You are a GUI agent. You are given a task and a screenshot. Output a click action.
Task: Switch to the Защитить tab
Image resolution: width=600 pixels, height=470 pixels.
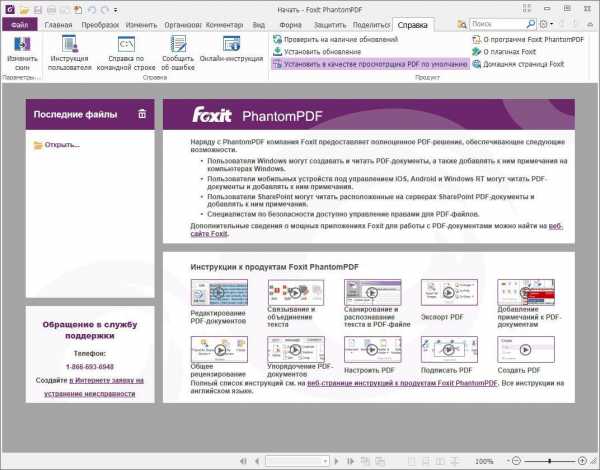tap(330, 25)
